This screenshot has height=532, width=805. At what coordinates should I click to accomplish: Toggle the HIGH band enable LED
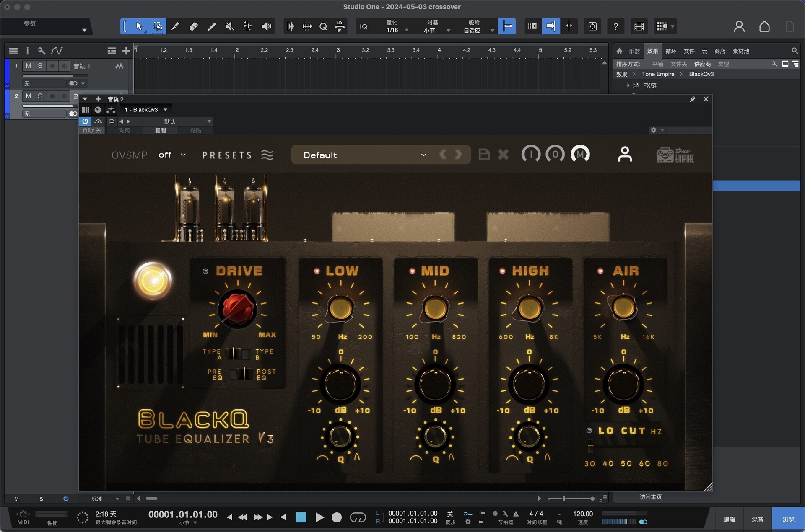pyautogui.click(x=502, y=271)
